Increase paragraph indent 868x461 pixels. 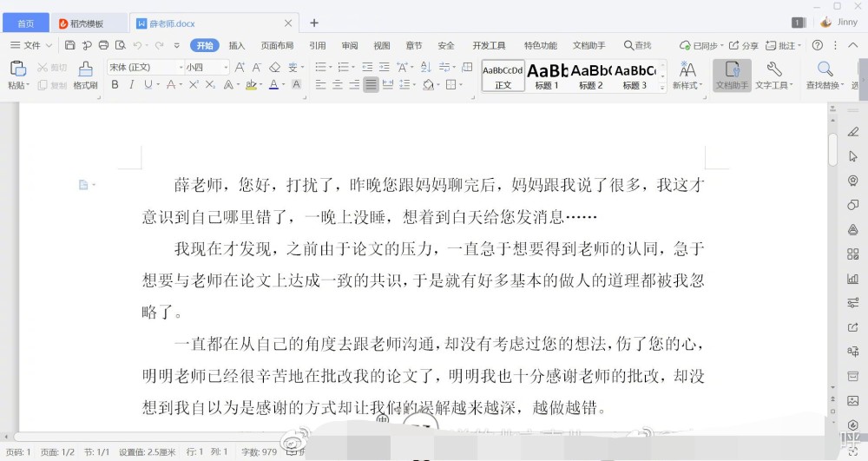coord(385,67)
